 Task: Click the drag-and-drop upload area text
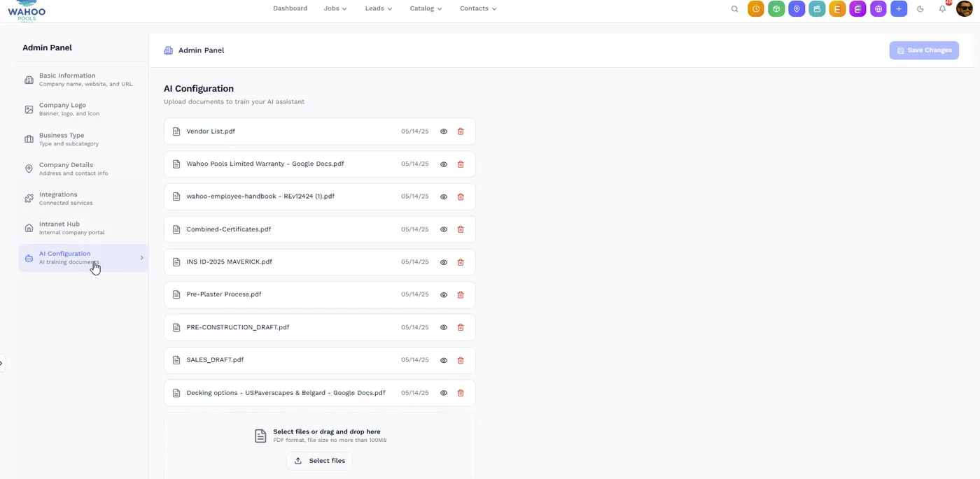(327, 432)
